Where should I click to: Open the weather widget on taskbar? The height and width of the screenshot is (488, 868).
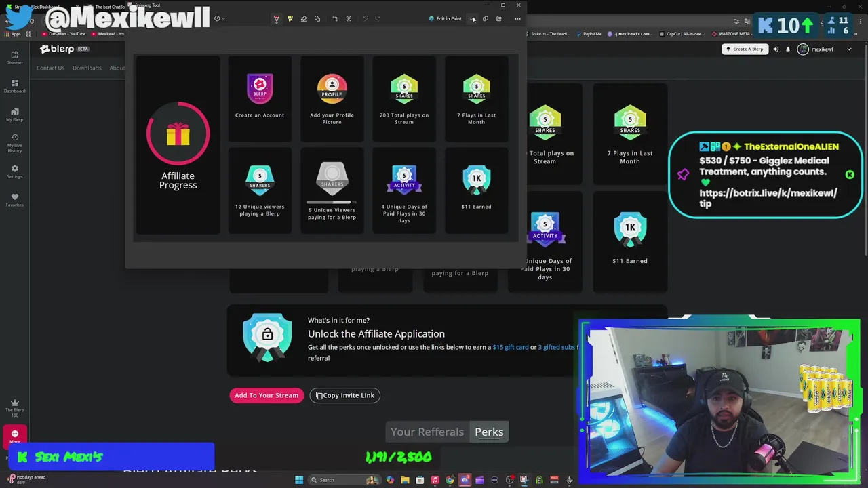click(25, 479)
